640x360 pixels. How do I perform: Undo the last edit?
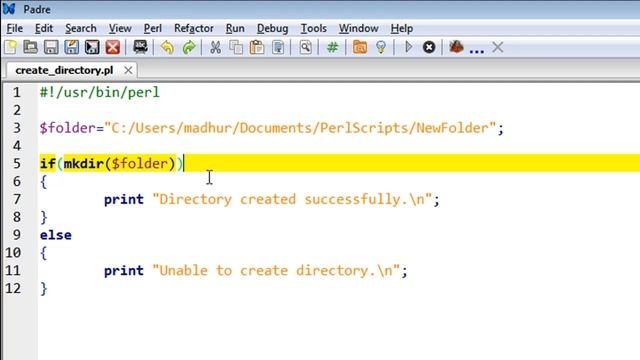point(167,47)
